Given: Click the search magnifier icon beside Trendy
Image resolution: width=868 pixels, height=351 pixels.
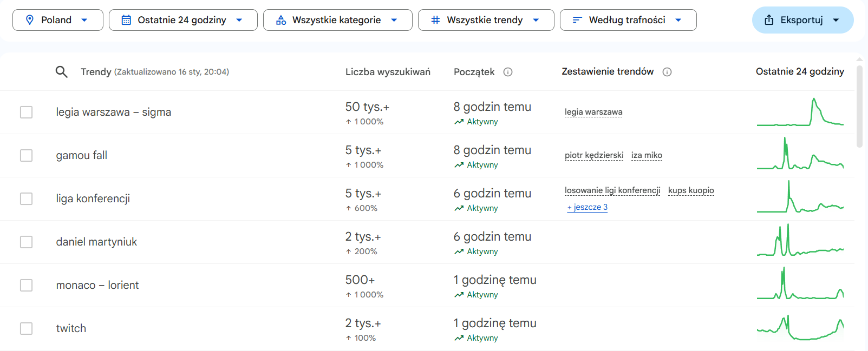Looking at the screenshot, I should pos(62,72).
